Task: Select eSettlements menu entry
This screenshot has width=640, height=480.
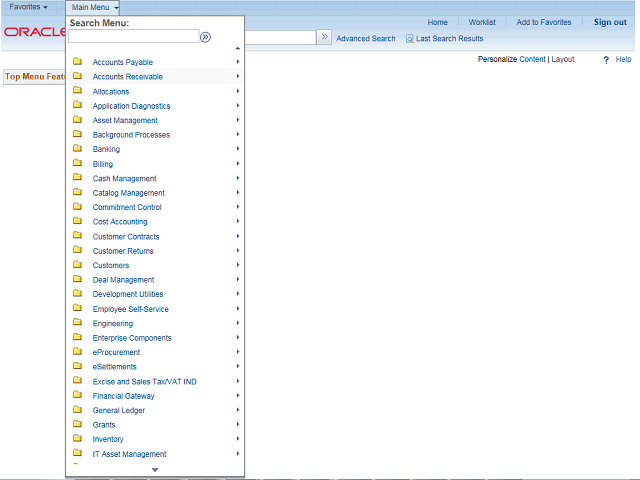Action: (114, 367)
